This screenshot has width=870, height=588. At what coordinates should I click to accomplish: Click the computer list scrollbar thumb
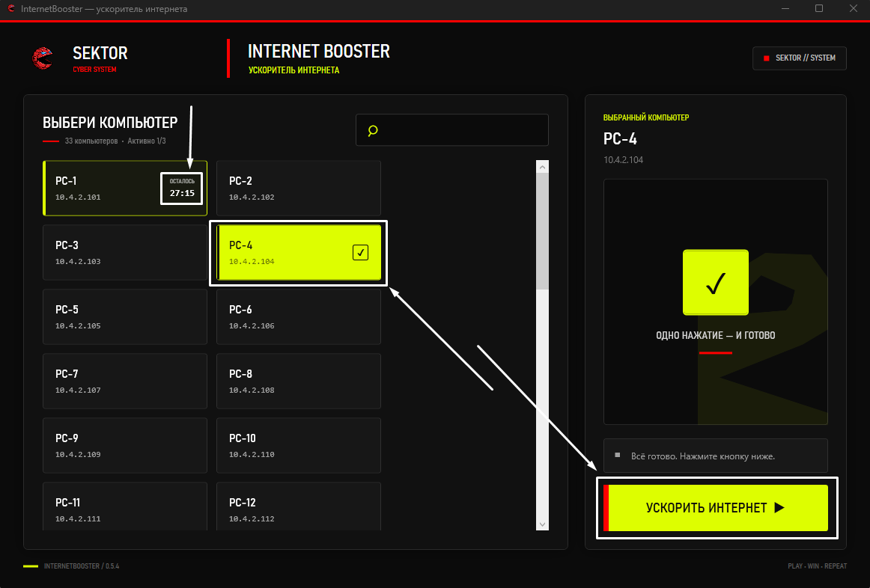click(542, 230)
